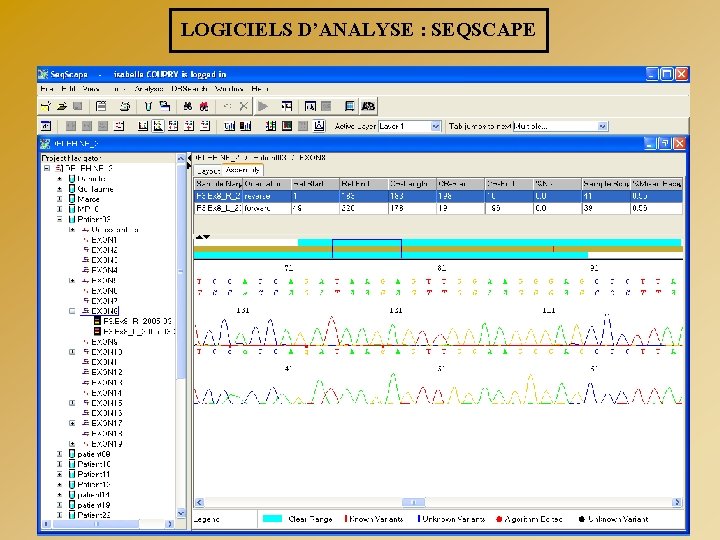Click the green multicolor columns icon

point(271,126)
